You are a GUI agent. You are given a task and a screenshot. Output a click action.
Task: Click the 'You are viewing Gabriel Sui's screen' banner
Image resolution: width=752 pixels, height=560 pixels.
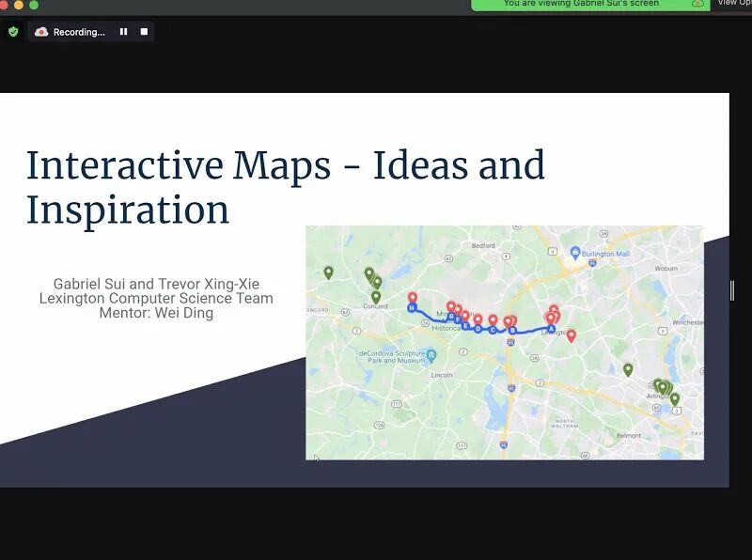tap(590, 5)
